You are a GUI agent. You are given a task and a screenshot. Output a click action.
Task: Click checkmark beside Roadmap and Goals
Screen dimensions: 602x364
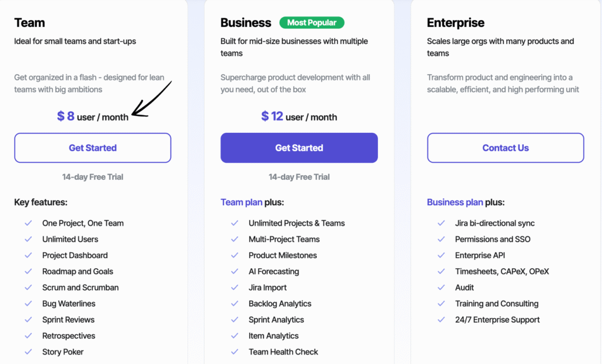(x=28, y=272)
